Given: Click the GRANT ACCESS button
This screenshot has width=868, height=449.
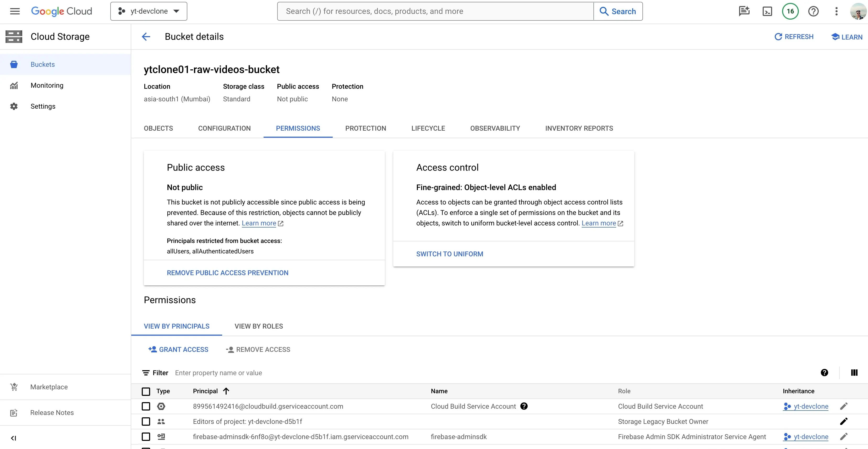Looking at the screenshot, I should tap(179, 349).
